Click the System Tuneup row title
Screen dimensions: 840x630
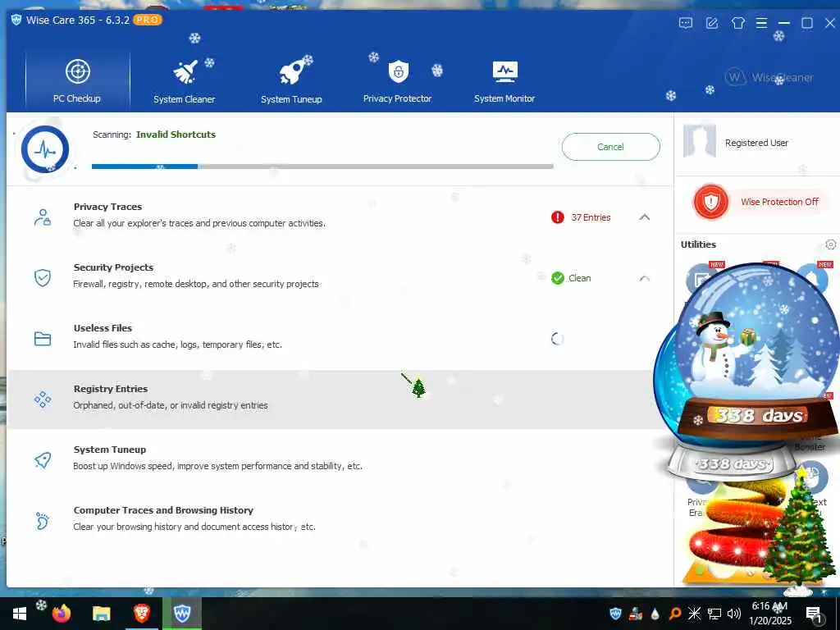click(110, 450)
